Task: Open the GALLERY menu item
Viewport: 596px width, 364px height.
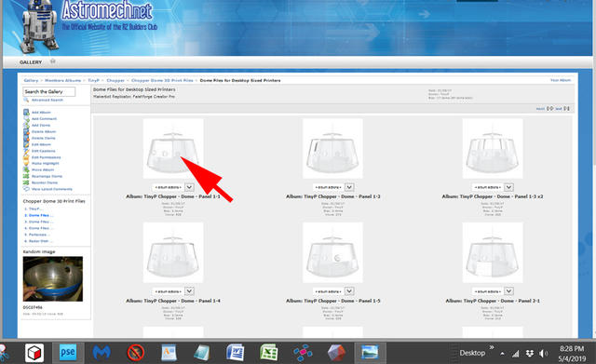Action: (31, 62)
